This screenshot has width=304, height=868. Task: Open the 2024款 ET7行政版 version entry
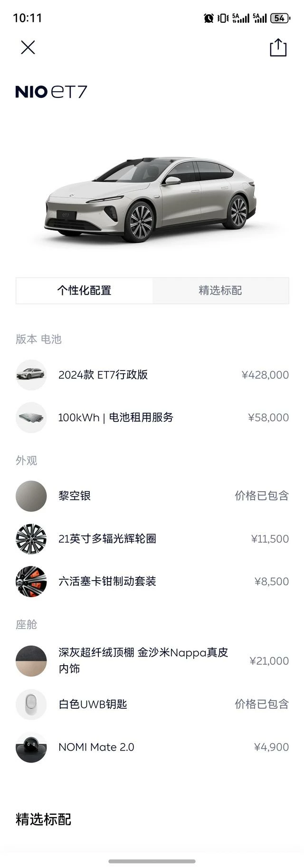103,375
